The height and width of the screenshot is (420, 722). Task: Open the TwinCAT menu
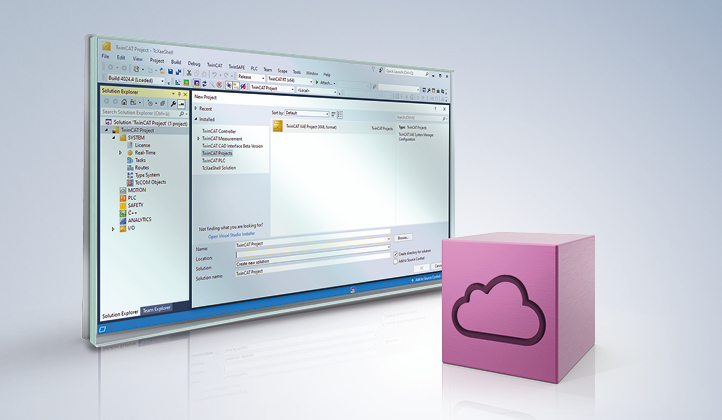tap(215, 65)
